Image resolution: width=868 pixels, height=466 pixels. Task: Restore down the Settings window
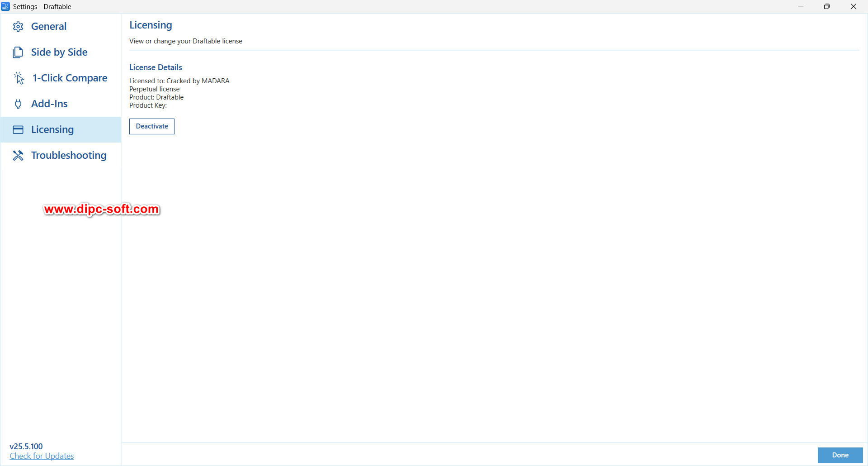(827, 6)
